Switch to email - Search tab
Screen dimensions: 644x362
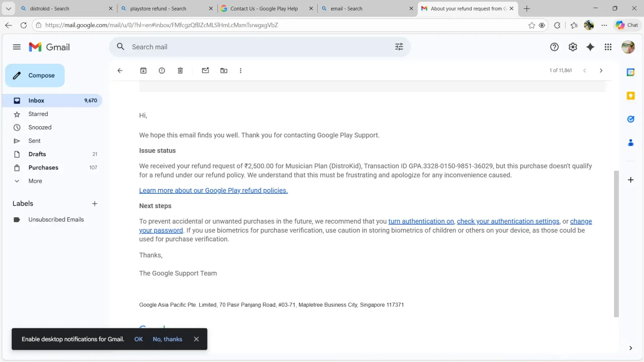367,8
